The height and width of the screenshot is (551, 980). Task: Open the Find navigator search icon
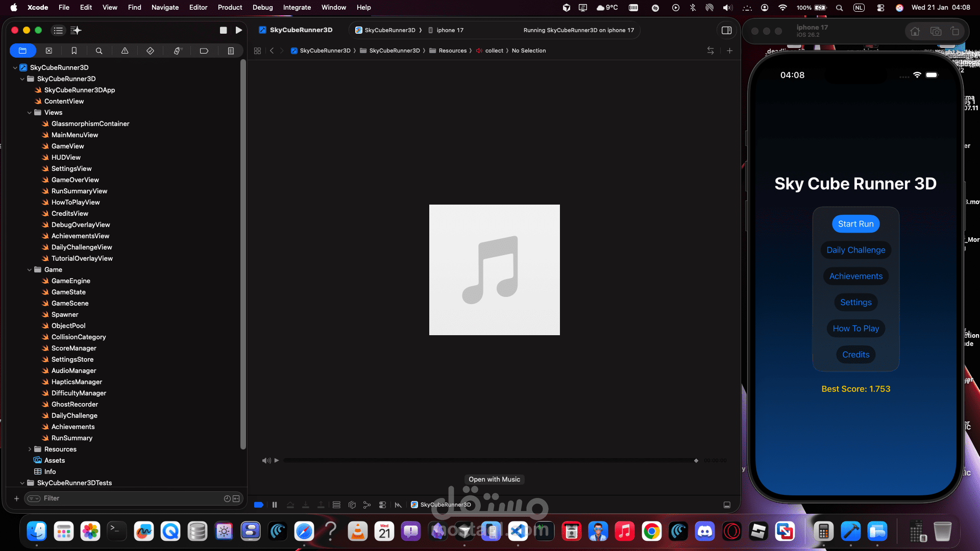99,51
